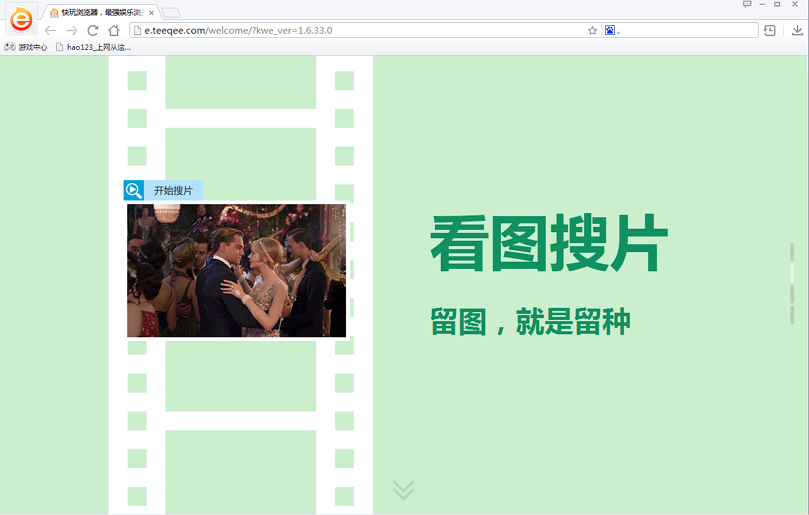Minimize the browser window
This screenshot has width=809, height=515.
coord(762,4)
